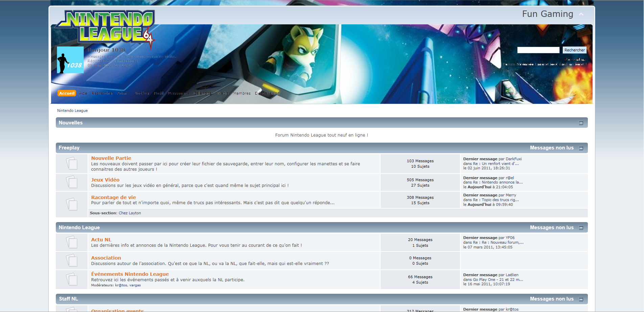Open the Association board
Image resolution: width=644 pixels, height=312 pixels.
(106, 258)
